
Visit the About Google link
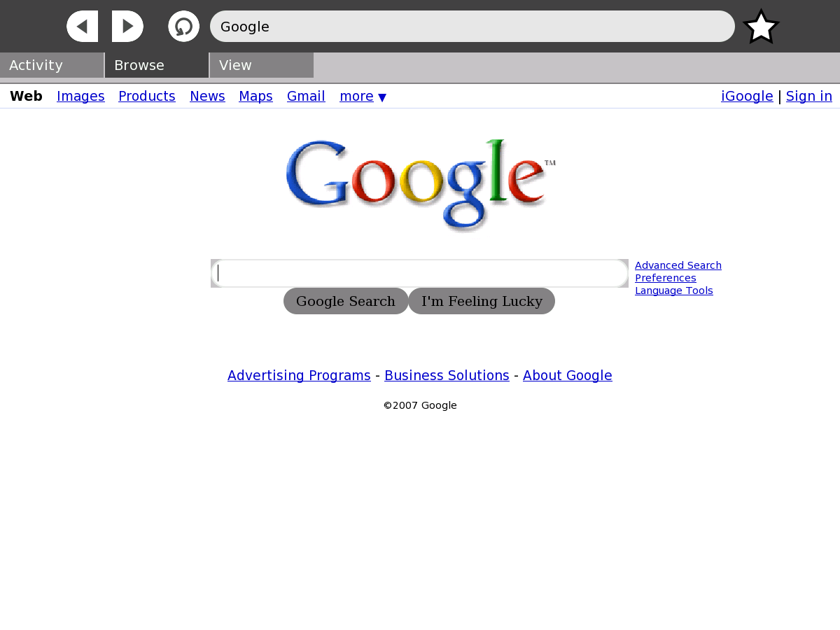click(568, 375)
